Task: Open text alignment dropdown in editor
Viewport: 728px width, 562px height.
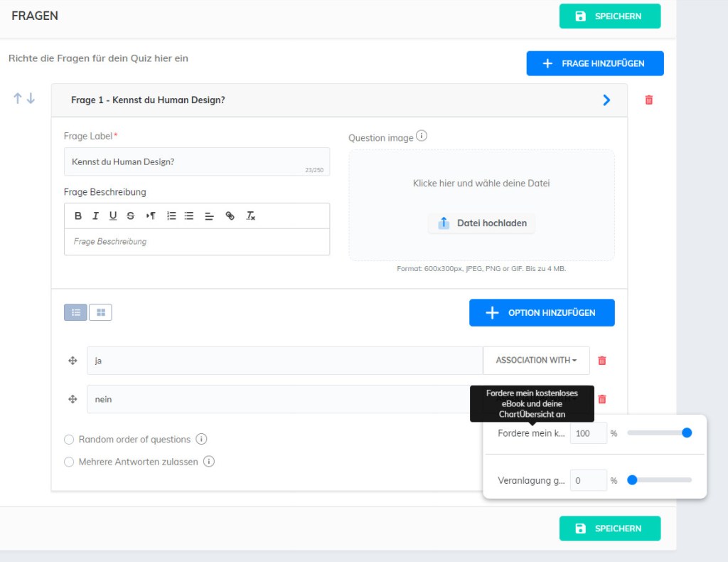Action: (209, 216)
